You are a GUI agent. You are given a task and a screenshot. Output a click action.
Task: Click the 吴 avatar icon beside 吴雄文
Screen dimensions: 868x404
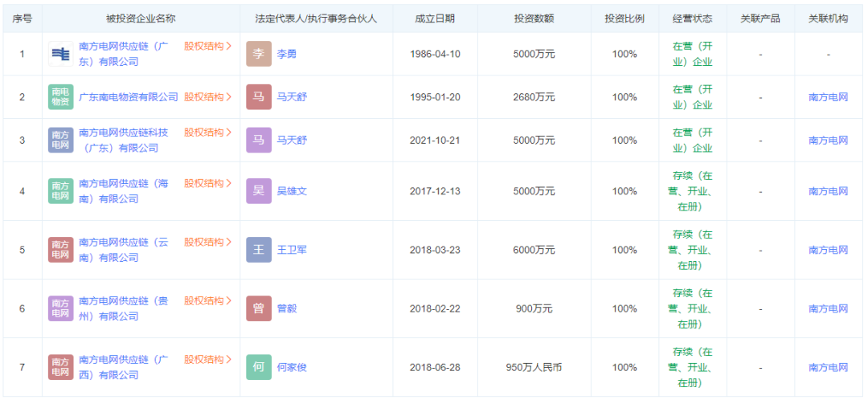(x=258, y=191)
